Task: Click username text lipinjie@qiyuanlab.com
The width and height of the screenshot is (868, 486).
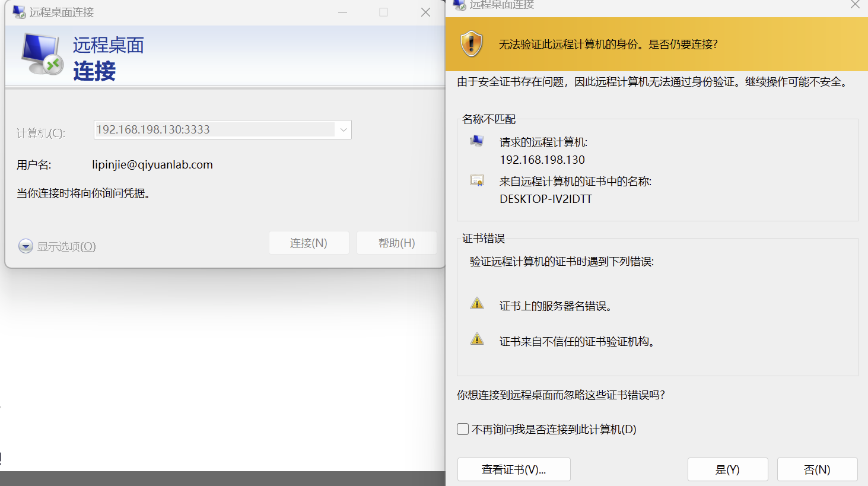Action: (152, 165)
